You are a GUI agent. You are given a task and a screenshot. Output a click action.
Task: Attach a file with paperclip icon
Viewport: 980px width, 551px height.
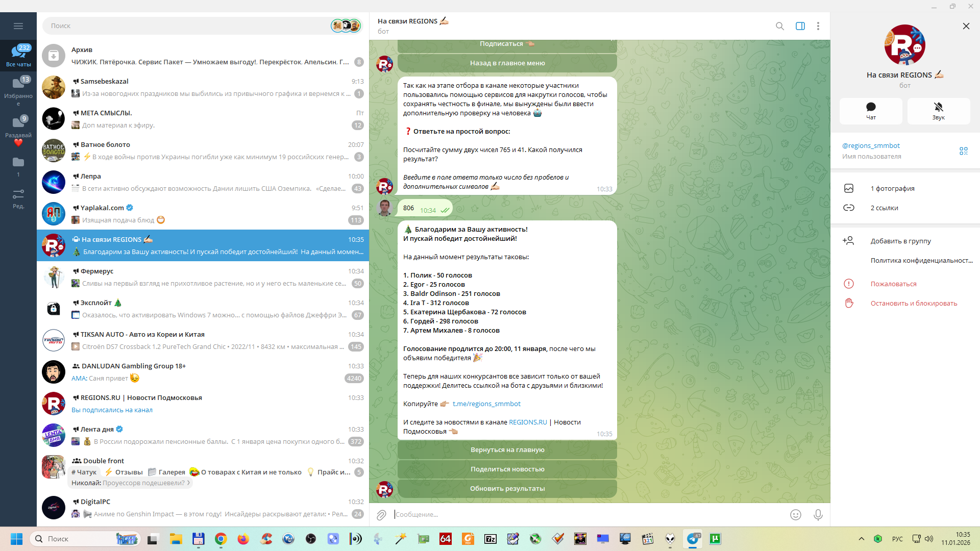click(381, 515)
